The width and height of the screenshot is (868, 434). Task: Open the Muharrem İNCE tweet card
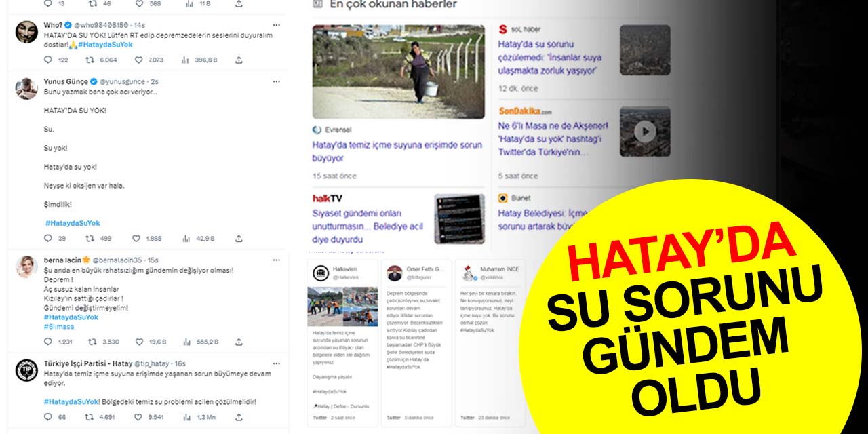tap(489, 342)
